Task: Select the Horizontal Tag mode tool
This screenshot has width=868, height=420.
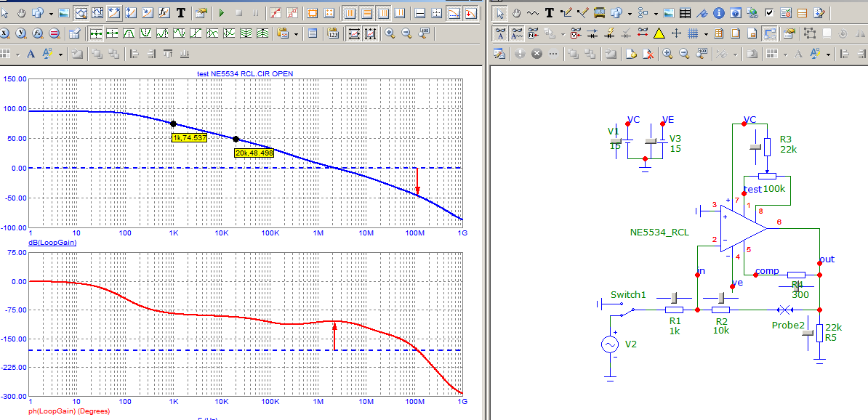Action: coord(114,13)
